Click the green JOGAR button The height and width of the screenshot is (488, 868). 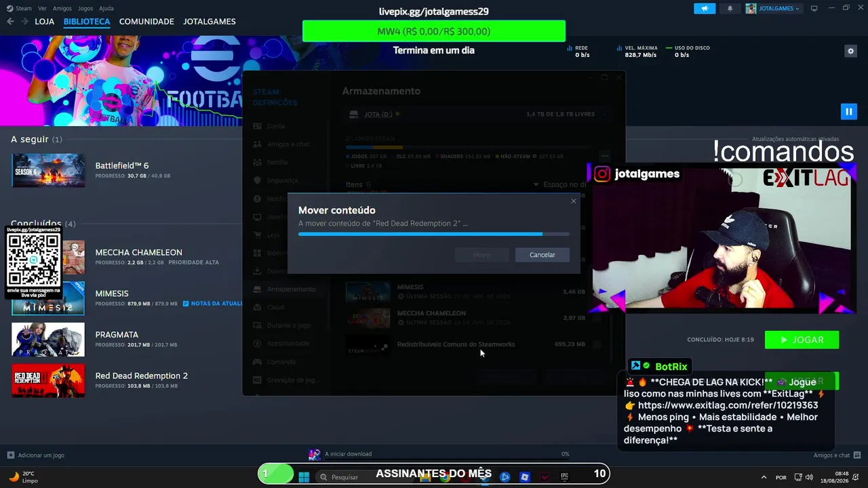802,340
